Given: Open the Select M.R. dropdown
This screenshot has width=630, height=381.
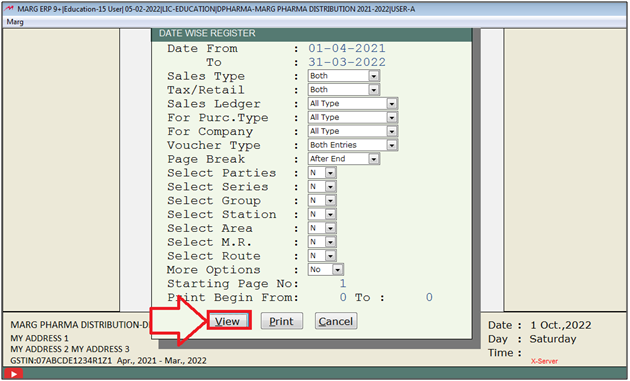Looking at the screenshot, I should (330, 242).
